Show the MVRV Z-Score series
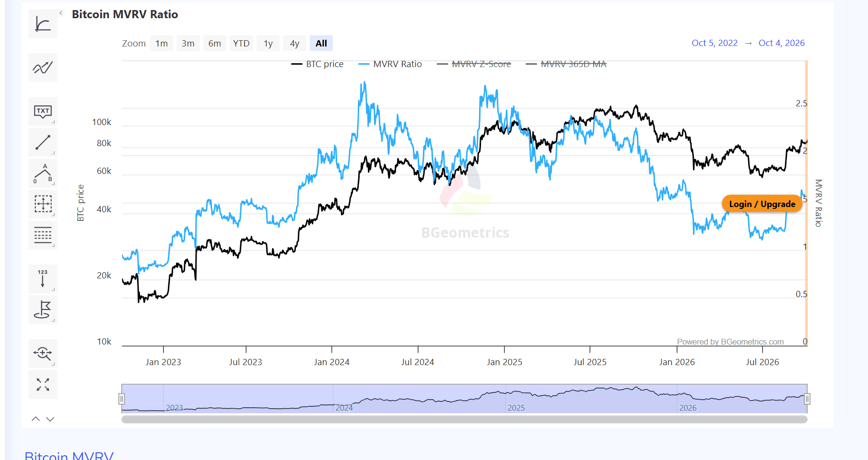 pos(474,64)
